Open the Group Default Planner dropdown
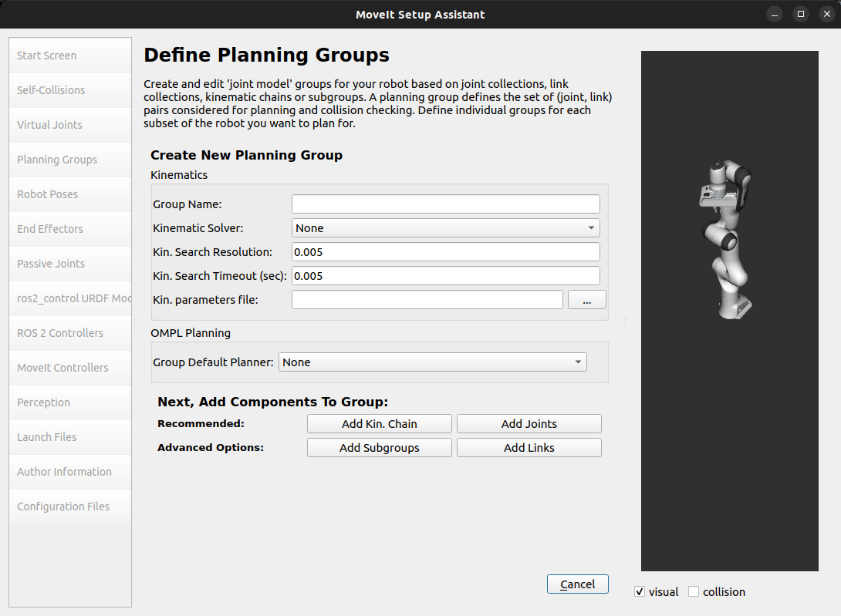 pyautogui.click(x=432, y=362)
